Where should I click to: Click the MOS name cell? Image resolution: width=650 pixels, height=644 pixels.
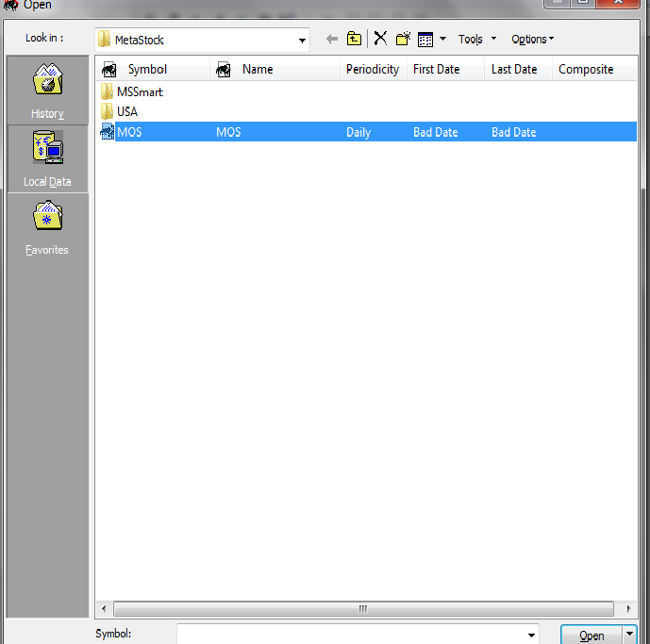point(228,132)
